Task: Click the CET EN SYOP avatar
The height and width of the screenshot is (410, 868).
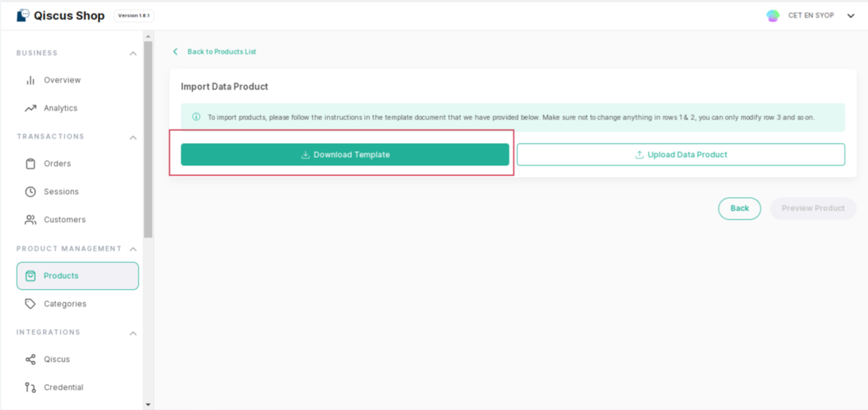Action: click(x=773, y=16)
